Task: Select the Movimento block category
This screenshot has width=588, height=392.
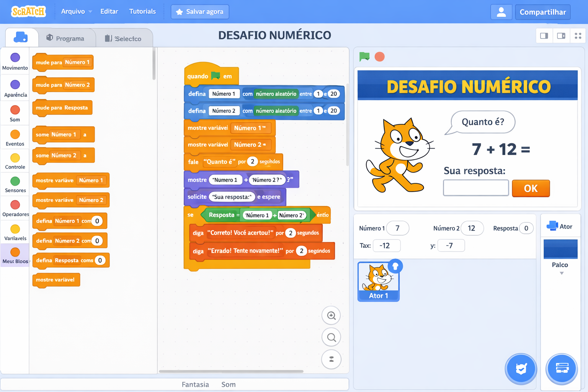Action: 15,61
